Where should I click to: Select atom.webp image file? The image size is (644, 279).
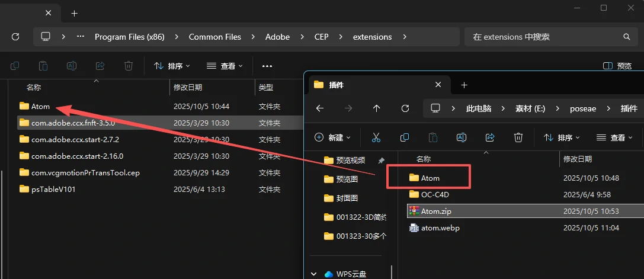point(434,227)
